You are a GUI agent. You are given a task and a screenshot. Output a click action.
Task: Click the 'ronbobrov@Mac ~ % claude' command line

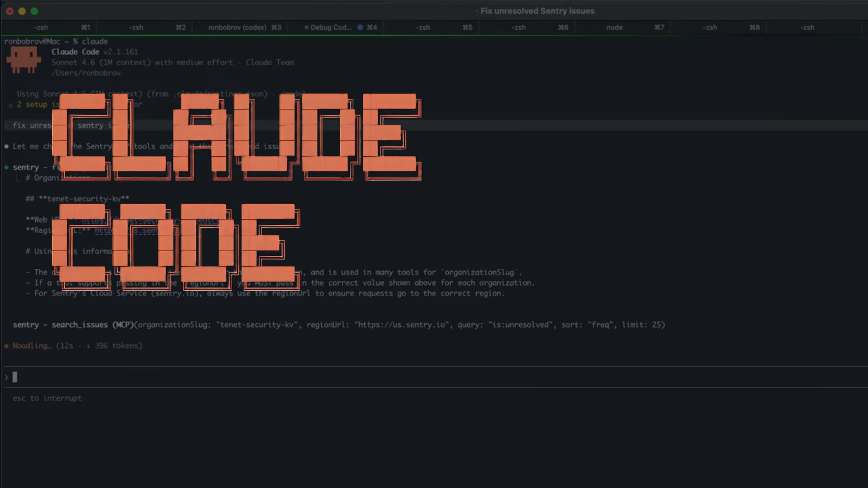pos(56,41)
